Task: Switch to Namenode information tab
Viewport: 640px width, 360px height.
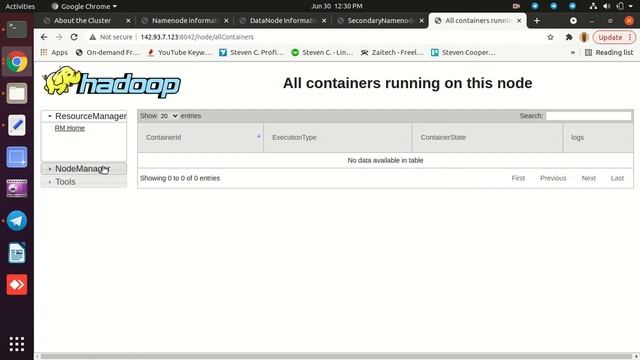Action: click(x=184, y=20)
